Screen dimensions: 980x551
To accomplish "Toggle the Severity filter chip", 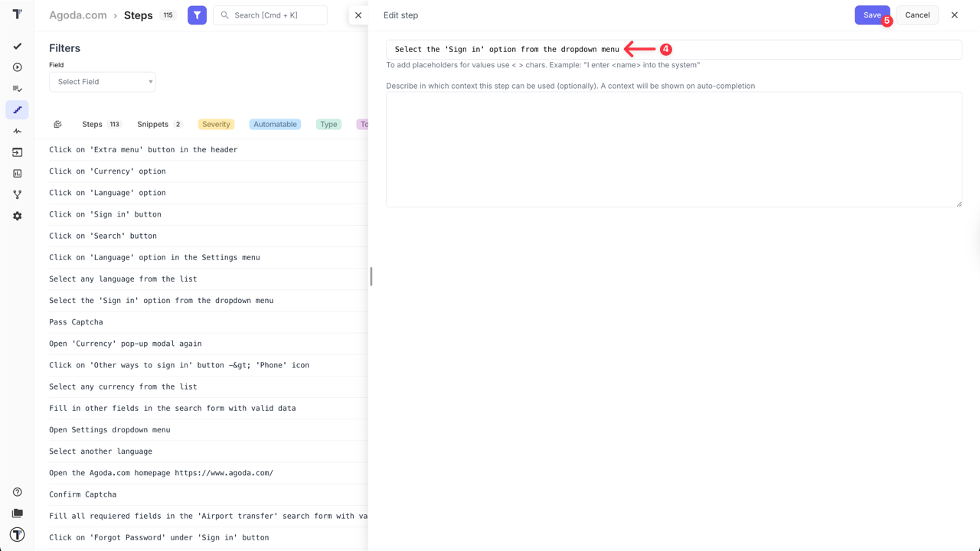I will pos(216,124).
